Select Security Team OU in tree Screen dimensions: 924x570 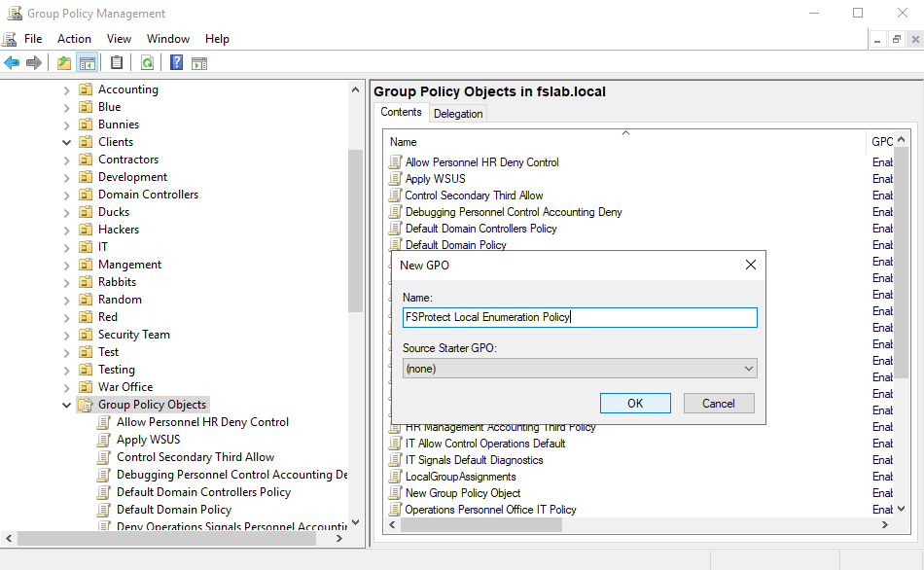tap(133, 335)
